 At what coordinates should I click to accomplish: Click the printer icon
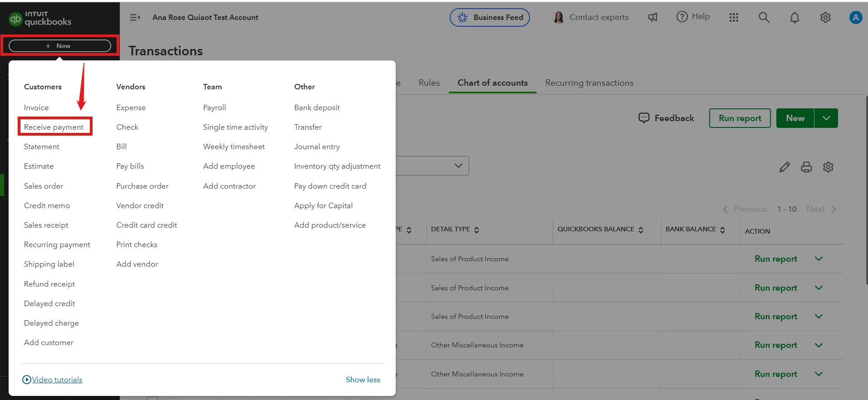(x=806, y=167)
